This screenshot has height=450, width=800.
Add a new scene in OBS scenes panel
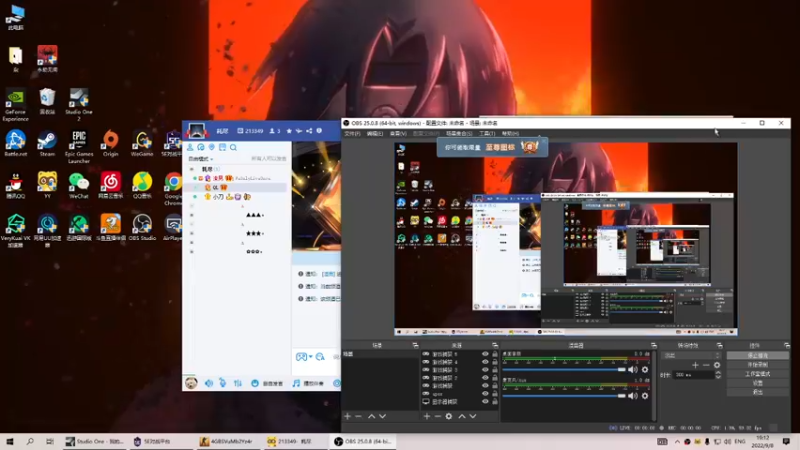(x=347, y=416)
